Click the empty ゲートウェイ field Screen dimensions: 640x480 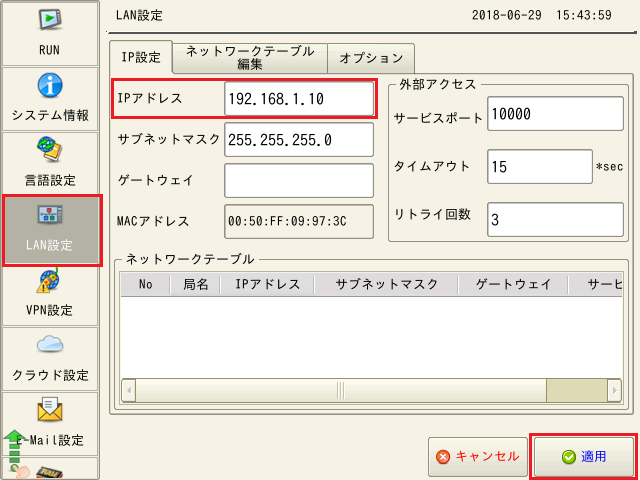299,180
